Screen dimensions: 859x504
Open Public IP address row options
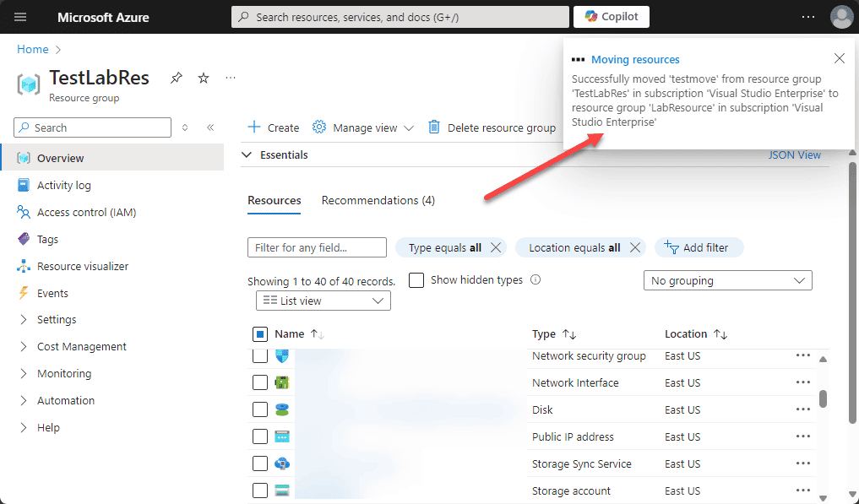[x=803, y=436]
